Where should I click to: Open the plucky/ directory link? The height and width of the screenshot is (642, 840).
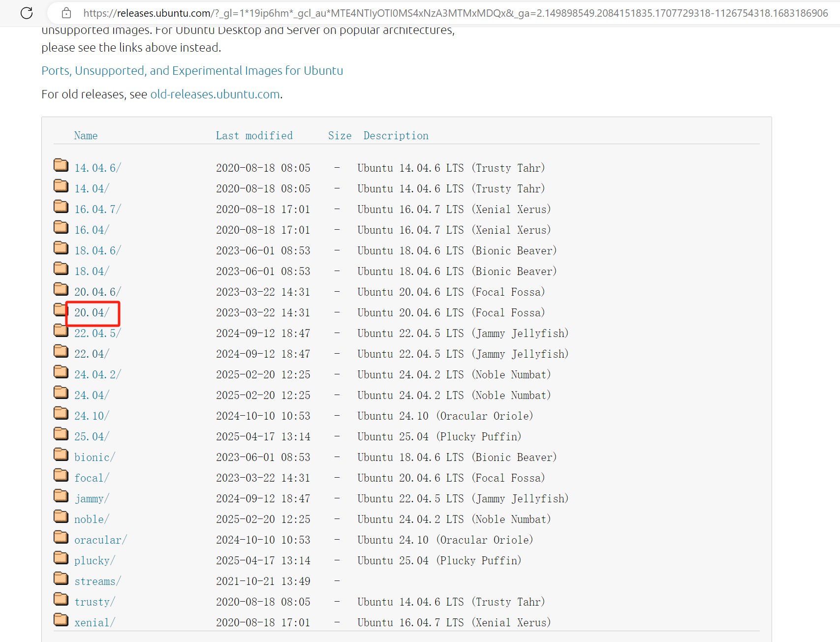point(94,561)
